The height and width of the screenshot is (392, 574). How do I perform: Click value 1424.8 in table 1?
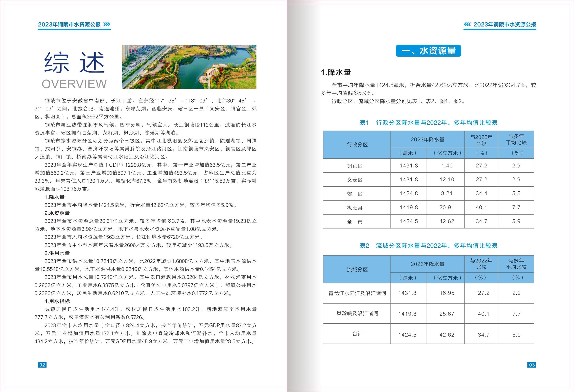click(409, 193)
